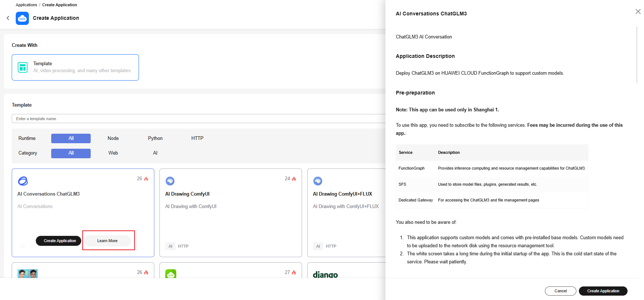Click Create Application in details panel footer
This screenshot has height=300, width=644.
[603, 291]
